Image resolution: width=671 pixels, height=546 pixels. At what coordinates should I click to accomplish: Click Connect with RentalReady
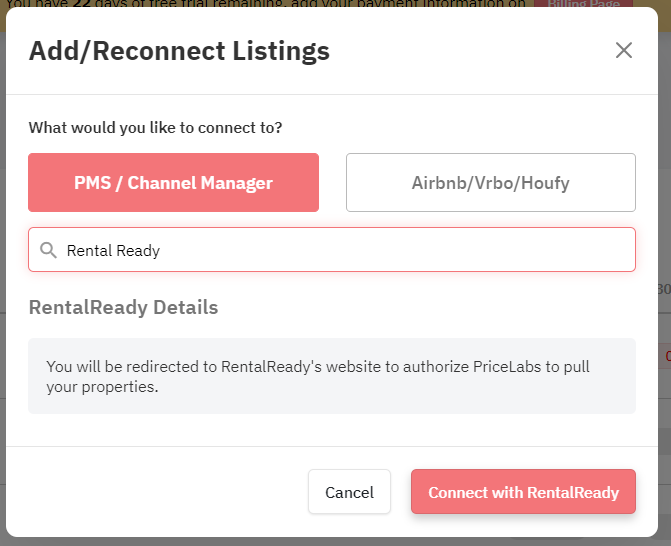pos(523,492)
